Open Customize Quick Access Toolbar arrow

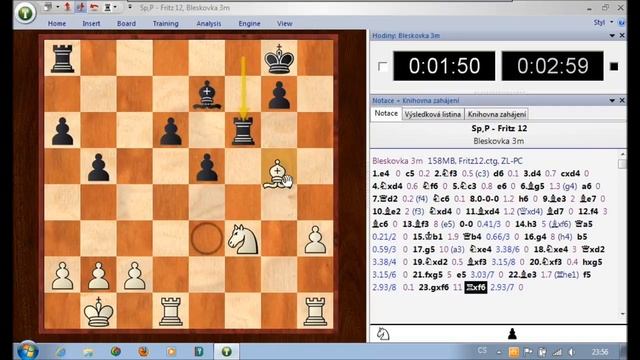point(130,7)
